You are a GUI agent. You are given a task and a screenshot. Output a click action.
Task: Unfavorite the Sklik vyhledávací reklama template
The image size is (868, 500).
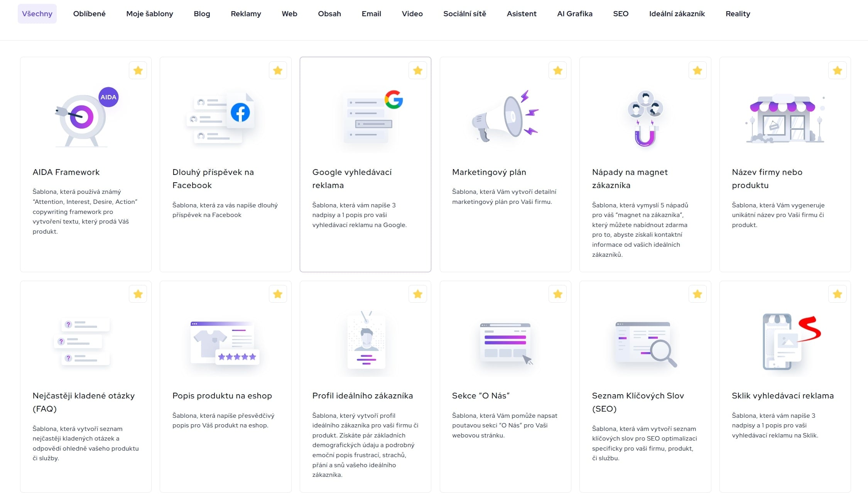pos(837,294)
